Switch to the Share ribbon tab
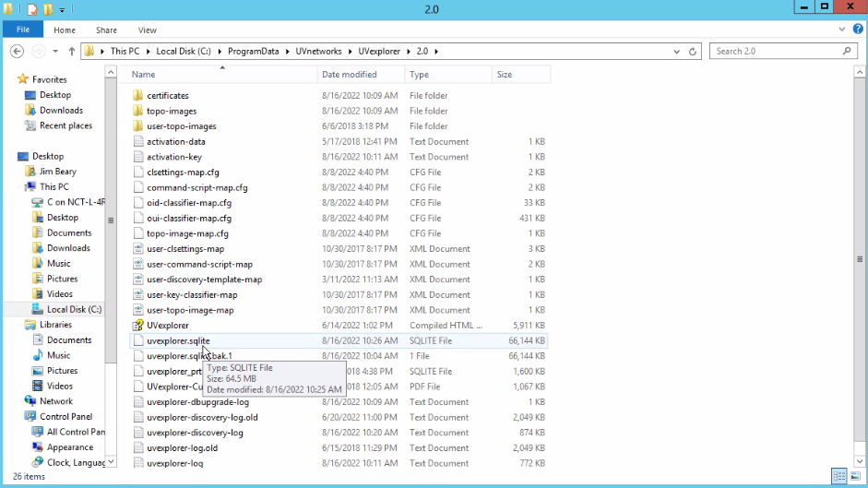868x488 pixels. pos(106,30)
